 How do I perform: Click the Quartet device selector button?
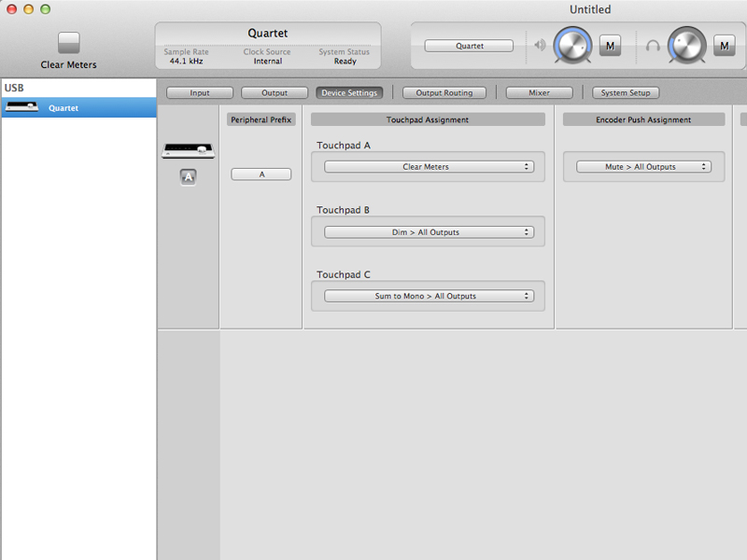coord(469,46)
